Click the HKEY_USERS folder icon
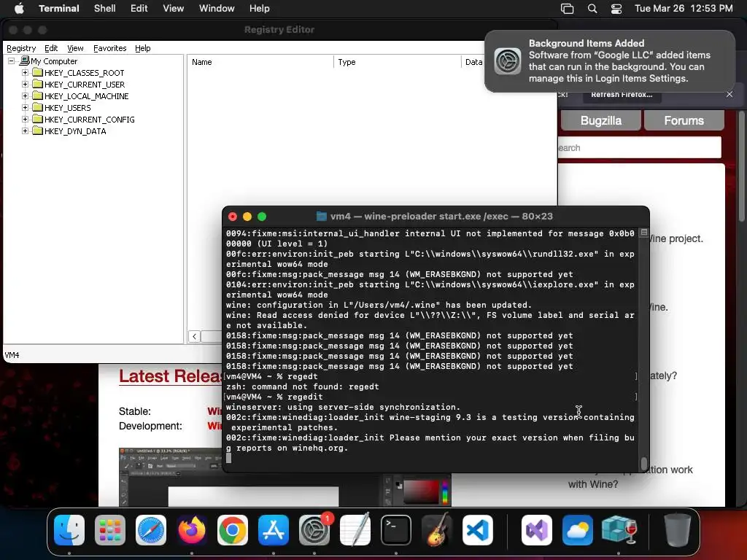This screenshot has height=560, width=747. tap(38, 108)
